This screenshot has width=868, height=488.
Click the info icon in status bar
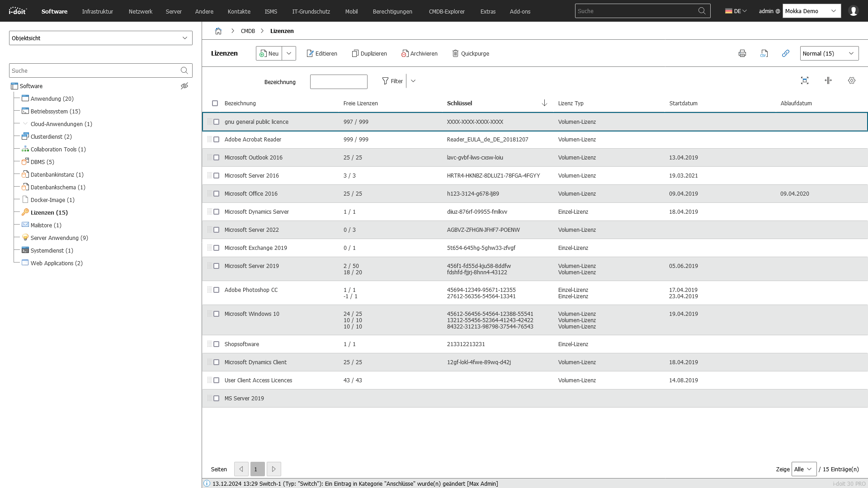point(207,483)
